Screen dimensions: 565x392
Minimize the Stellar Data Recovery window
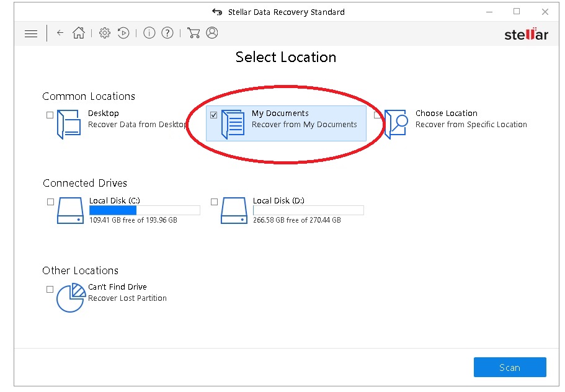[489, 12]
